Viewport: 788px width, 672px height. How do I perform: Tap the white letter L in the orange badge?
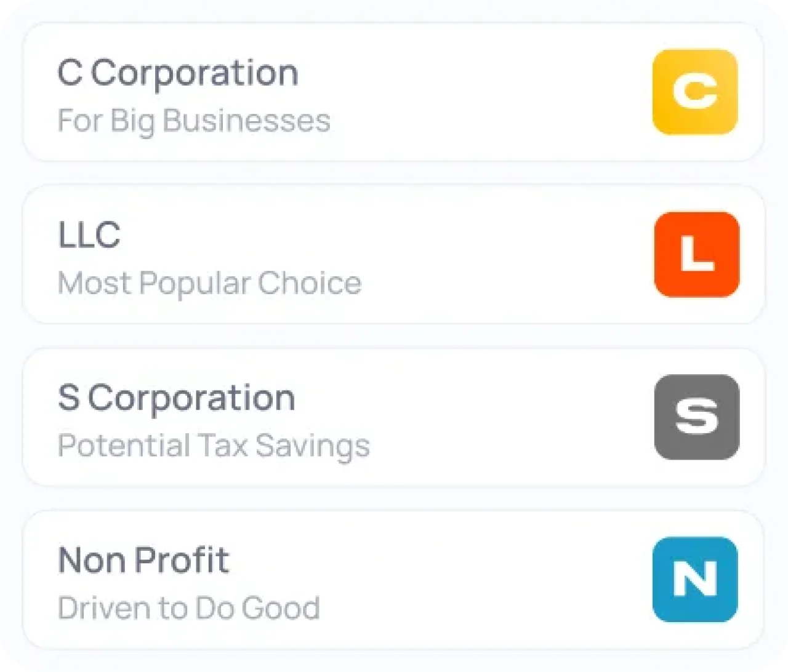696,253
